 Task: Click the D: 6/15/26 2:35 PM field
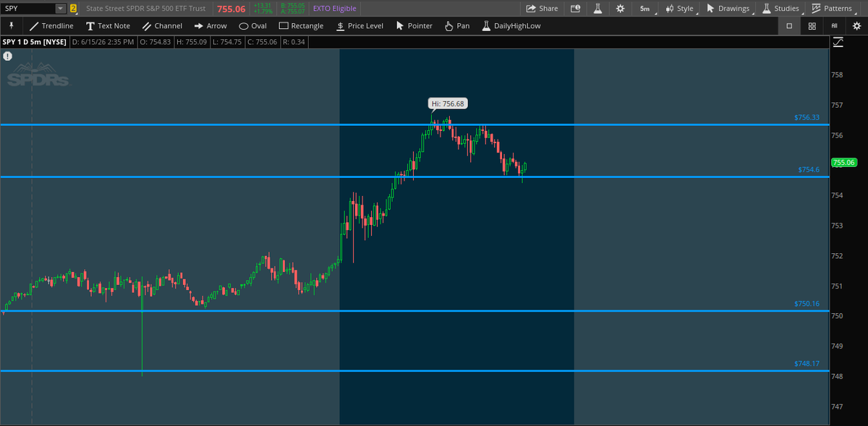[103, 42]
